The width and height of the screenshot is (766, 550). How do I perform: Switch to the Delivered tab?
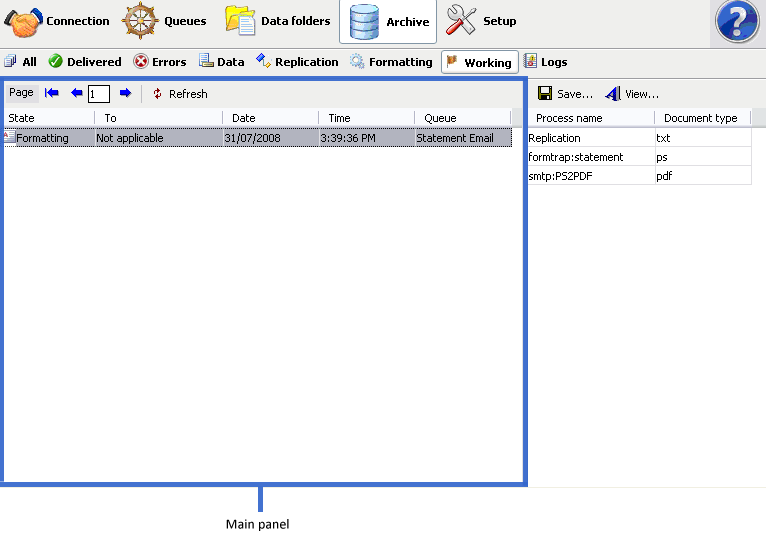click(85, 62)
